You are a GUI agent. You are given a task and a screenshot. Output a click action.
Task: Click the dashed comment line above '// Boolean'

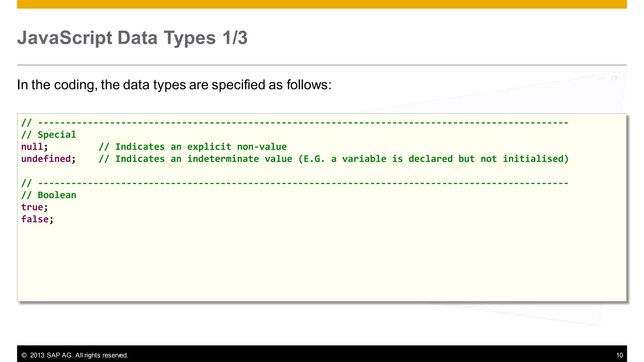[295, 183]
